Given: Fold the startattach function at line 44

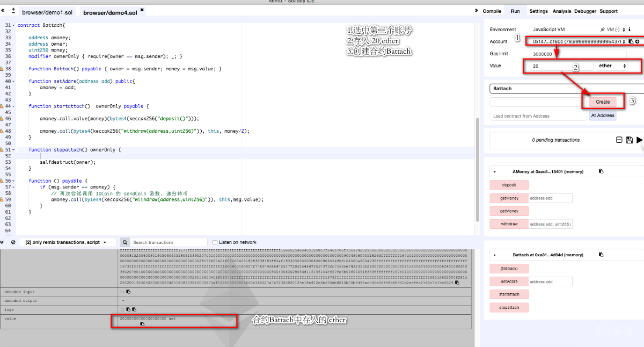Looking at the screenshot, I should pos(13,106).
